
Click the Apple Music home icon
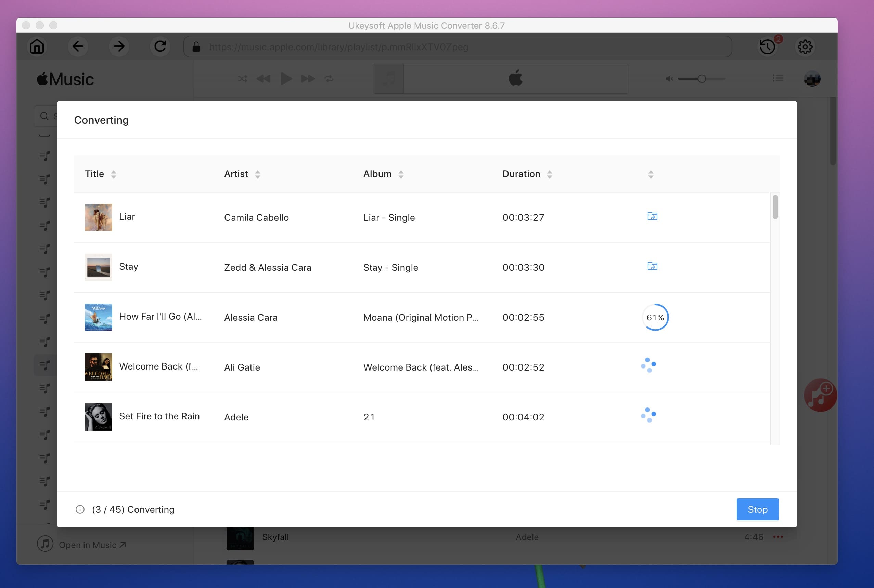coord(37,46)
